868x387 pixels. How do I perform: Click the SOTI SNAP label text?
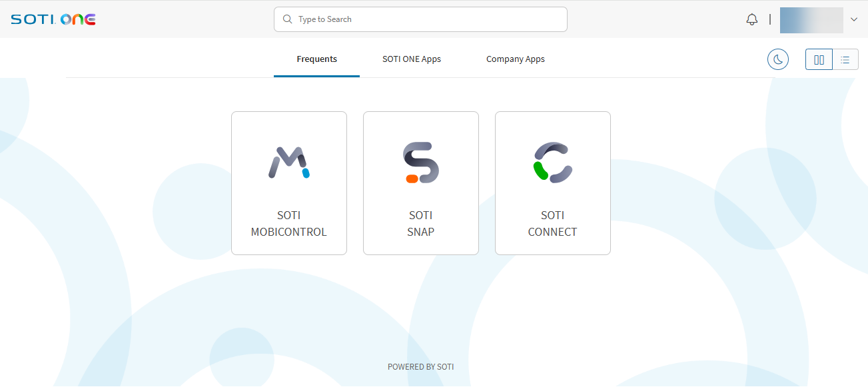point(421,224)
